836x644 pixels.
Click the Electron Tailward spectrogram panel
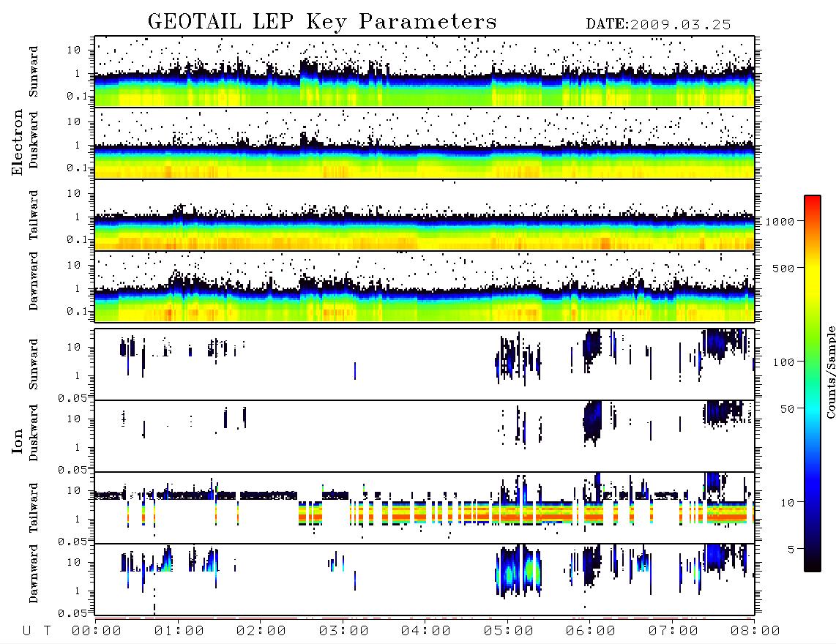425,215
